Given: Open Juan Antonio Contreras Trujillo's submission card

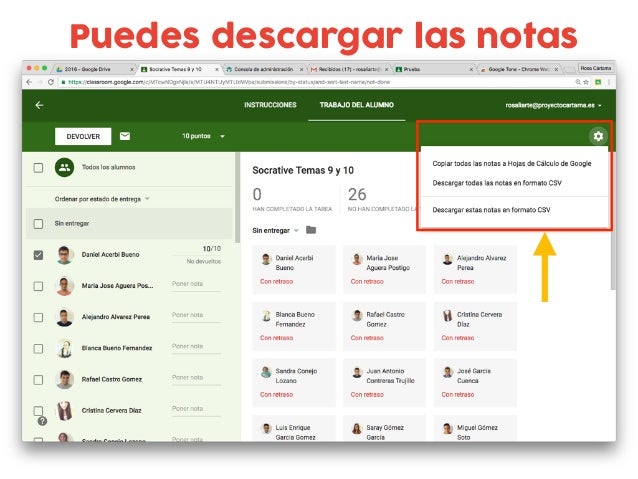Looking at the screenshot, I should [x=385, y=383].
